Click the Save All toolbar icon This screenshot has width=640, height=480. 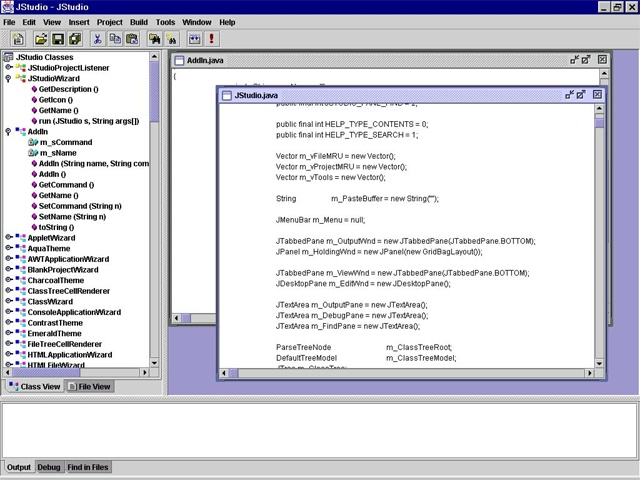click(75, 39)
